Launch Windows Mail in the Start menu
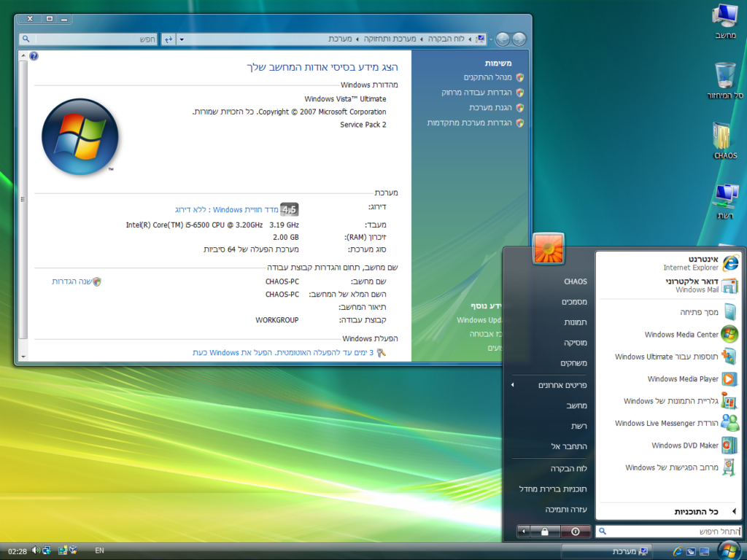The height and width of the screenshot is (560, 747). [x=668, y=285]
